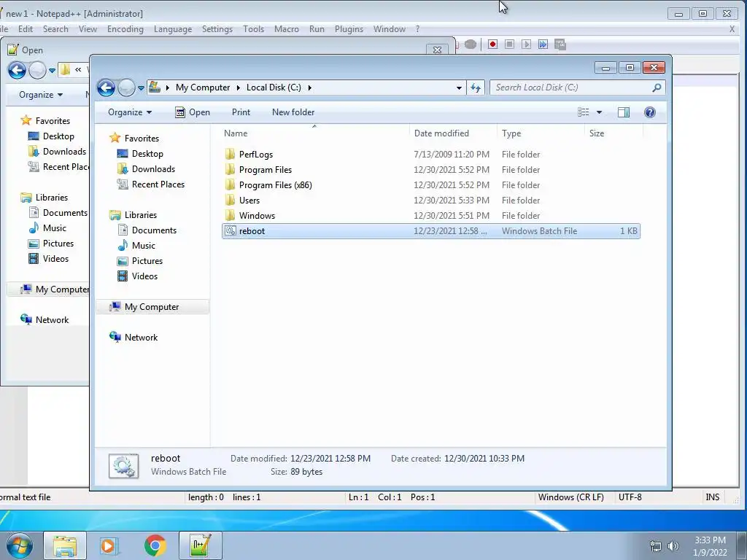Open Notepad++ Search menu
The width and height of the screenshot is (747, 560).
click(55, 29)
